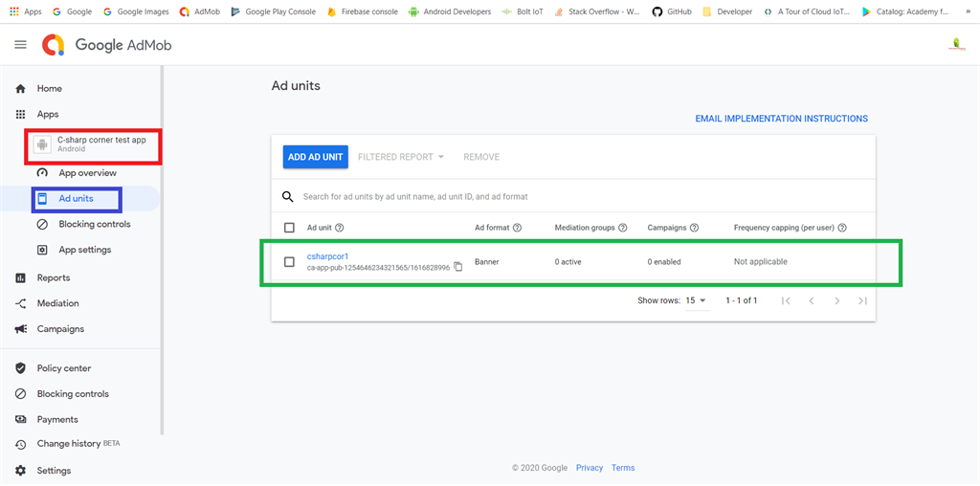This screenshot has height=486, width=980.
Task: Open the Android Developers bookmark
Action: [450, 11]
